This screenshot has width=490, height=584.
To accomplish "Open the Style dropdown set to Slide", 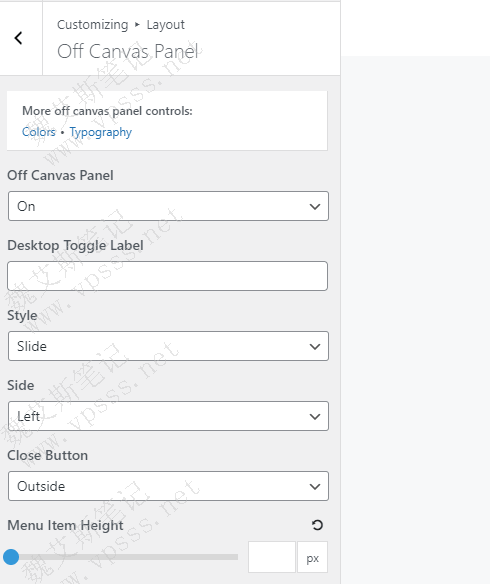I will (x=168, y=346).
